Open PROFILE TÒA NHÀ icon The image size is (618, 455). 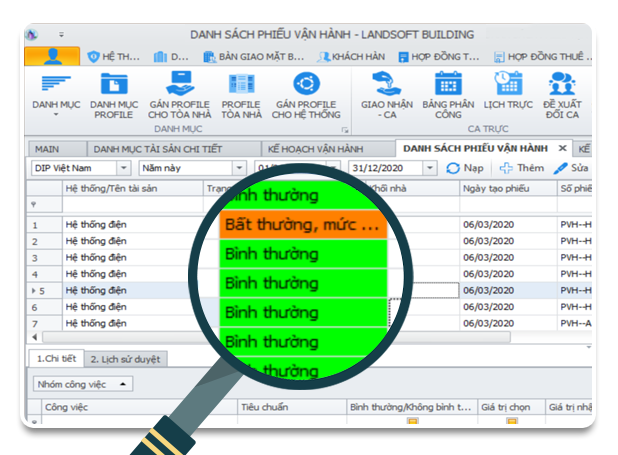coord(241,84)
